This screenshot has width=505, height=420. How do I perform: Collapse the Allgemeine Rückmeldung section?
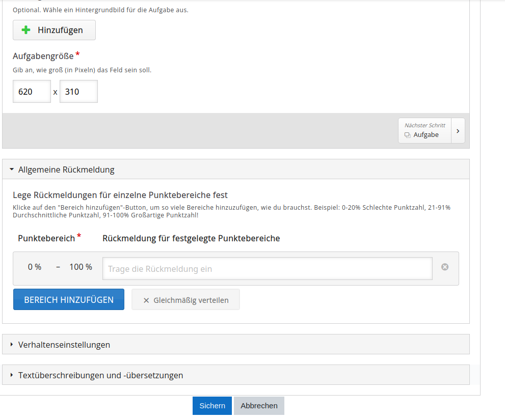pos(236,170)
